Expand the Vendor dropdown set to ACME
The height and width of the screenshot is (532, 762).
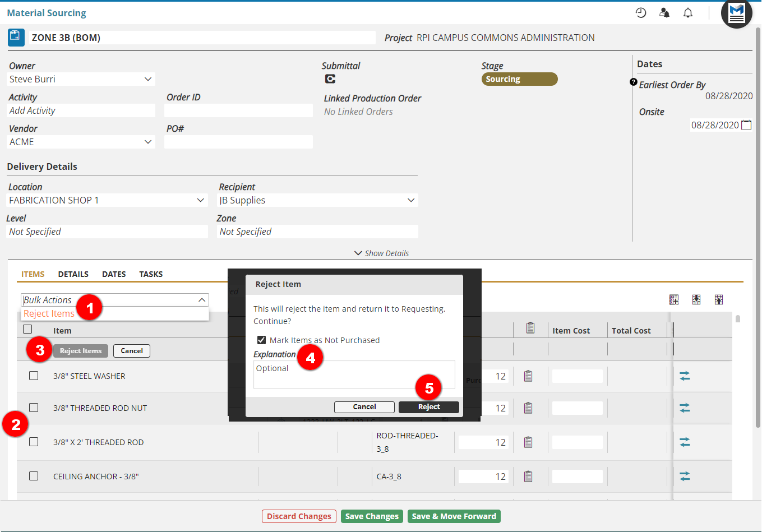[81, 142]
